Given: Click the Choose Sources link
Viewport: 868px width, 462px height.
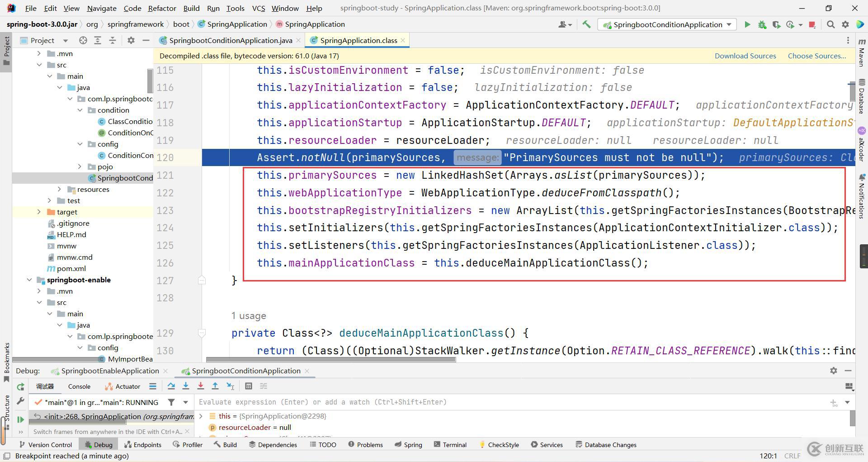Looking at the screenshot, I should pos(817,56).
